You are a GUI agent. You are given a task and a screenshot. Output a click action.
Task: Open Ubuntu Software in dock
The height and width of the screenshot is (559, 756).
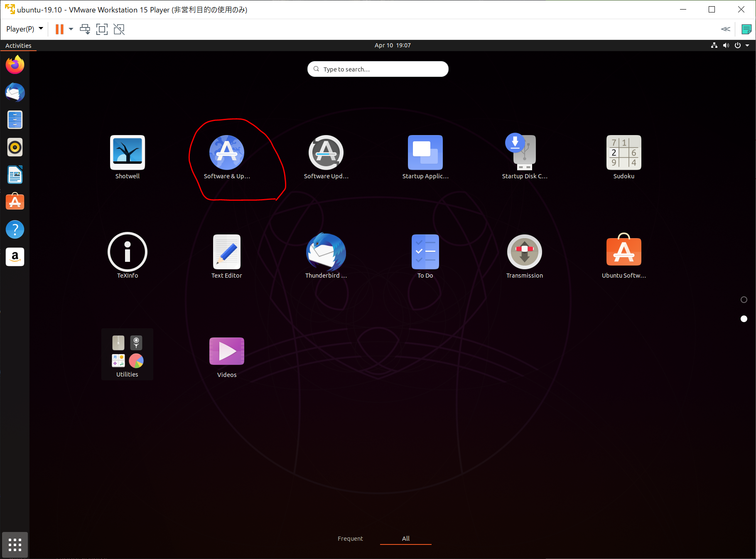pos(15,202)
